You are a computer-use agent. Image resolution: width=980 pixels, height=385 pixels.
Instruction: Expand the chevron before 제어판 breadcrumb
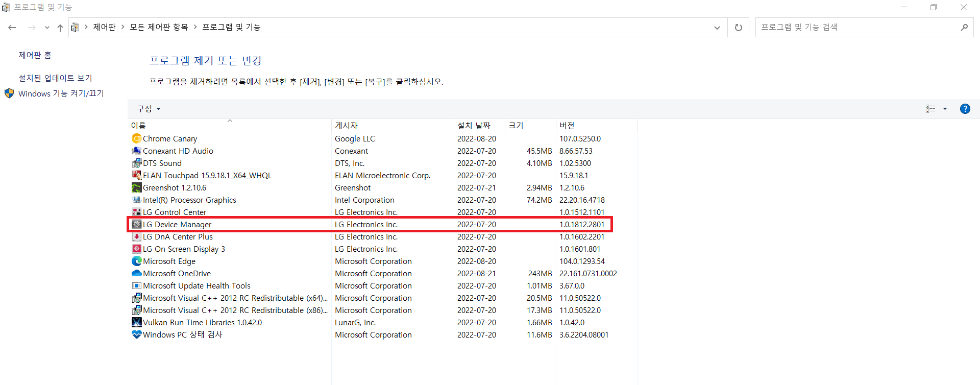tap(86, 27)
